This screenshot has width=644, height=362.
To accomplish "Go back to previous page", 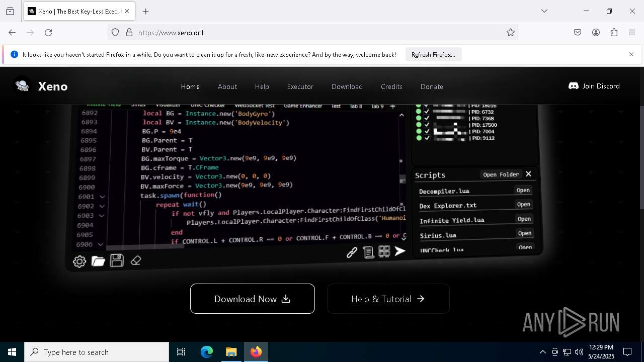I will pos(12,32).
